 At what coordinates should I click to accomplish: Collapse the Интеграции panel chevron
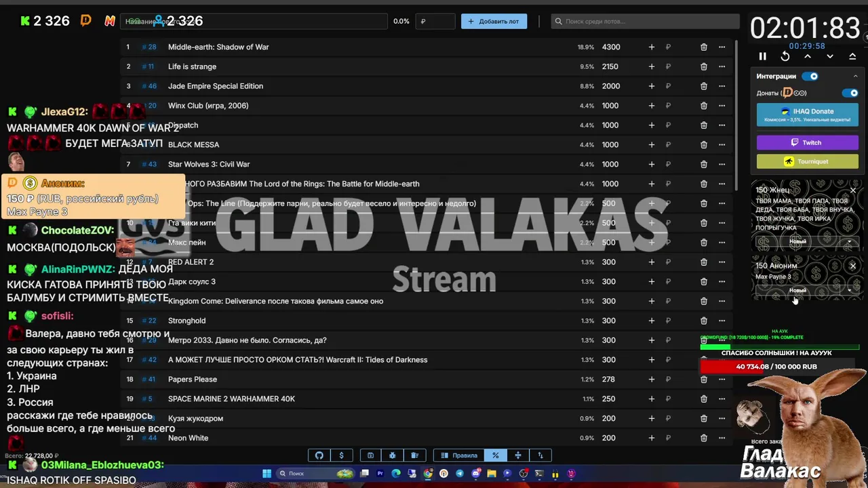click(855, 77)
